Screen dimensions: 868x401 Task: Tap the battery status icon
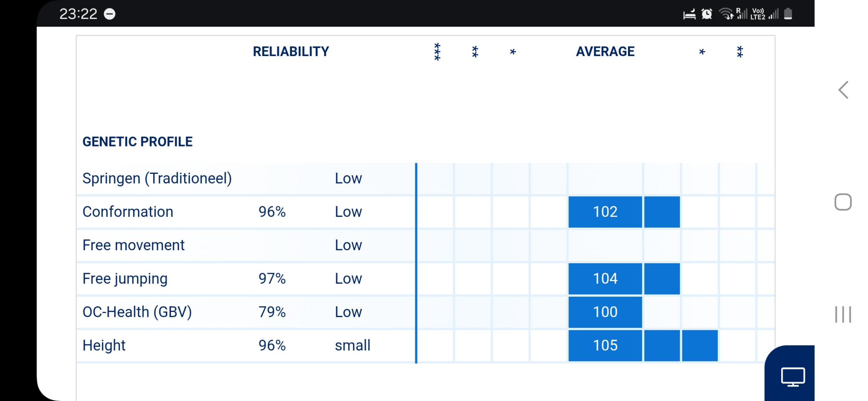pyautogui.click(x=788, y=14)
